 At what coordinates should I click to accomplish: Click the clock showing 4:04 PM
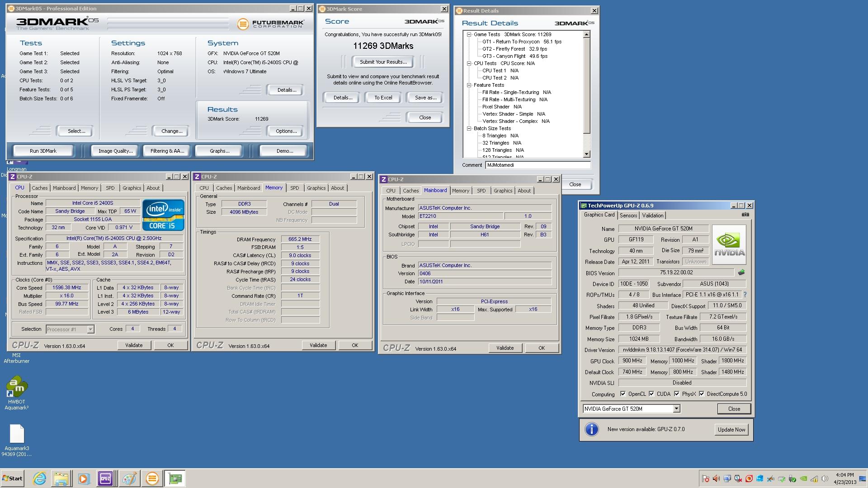click(845, 475)
